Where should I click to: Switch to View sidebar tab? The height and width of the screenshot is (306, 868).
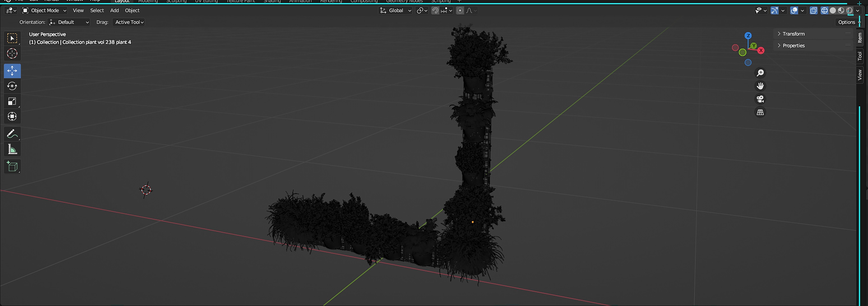click(x=860, y=74)
